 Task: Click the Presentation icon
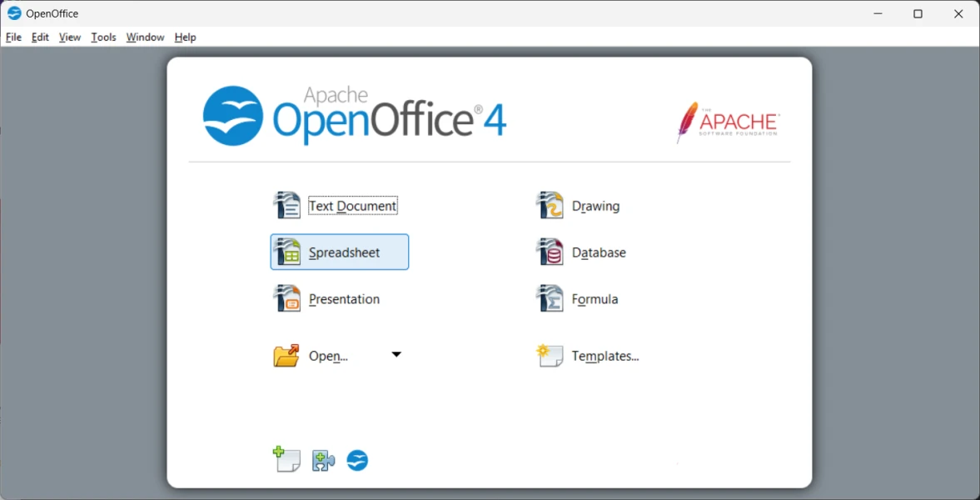pyautogui.click(x=287, y=298)
